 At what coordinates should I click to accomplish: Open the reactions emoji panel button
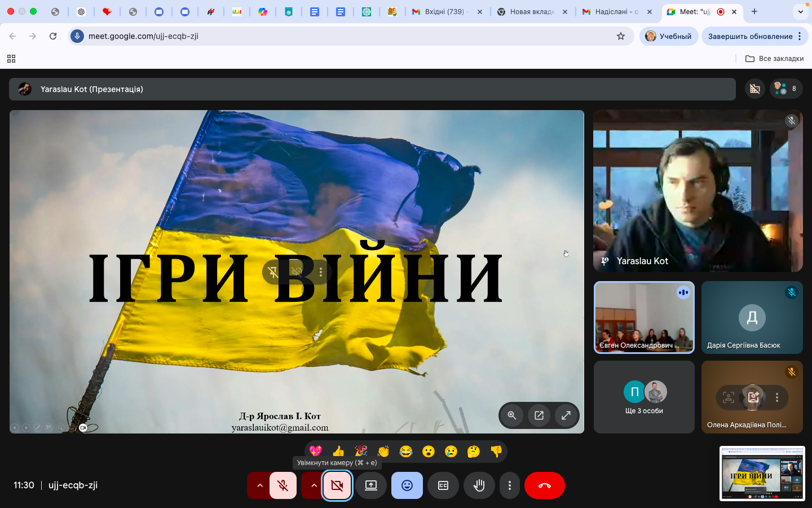tap(407, 485)
